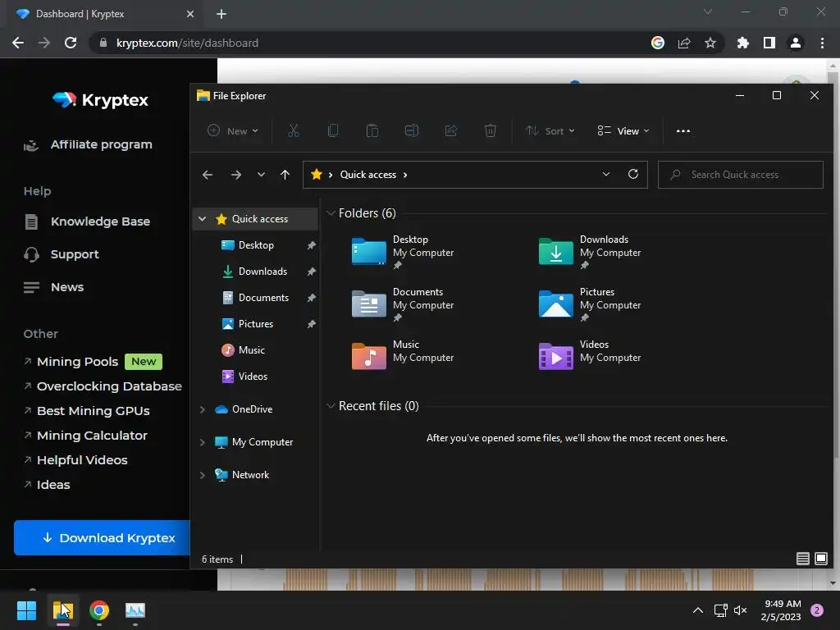Select Pictures in the navigation pane

[256, 323]
